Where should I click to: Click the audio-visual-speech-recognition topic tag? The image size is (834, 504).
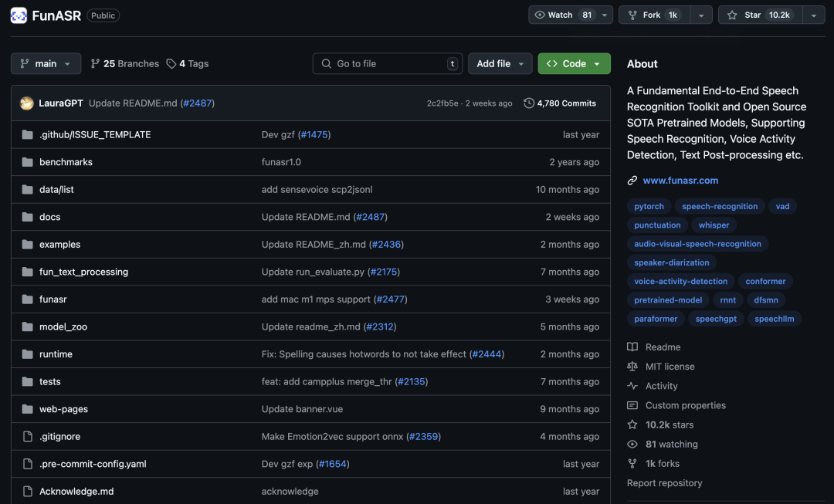click(697, 244)
